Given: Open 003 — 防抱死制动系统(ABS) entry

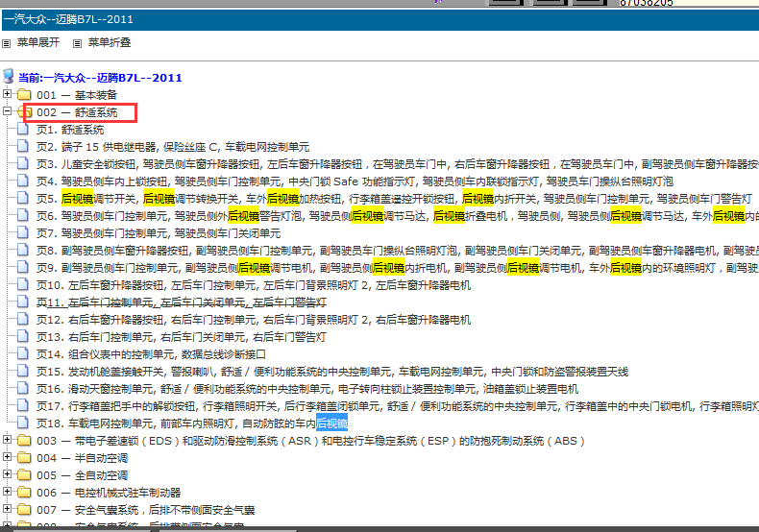Looking at the screenshot, I should pos(310,441).
